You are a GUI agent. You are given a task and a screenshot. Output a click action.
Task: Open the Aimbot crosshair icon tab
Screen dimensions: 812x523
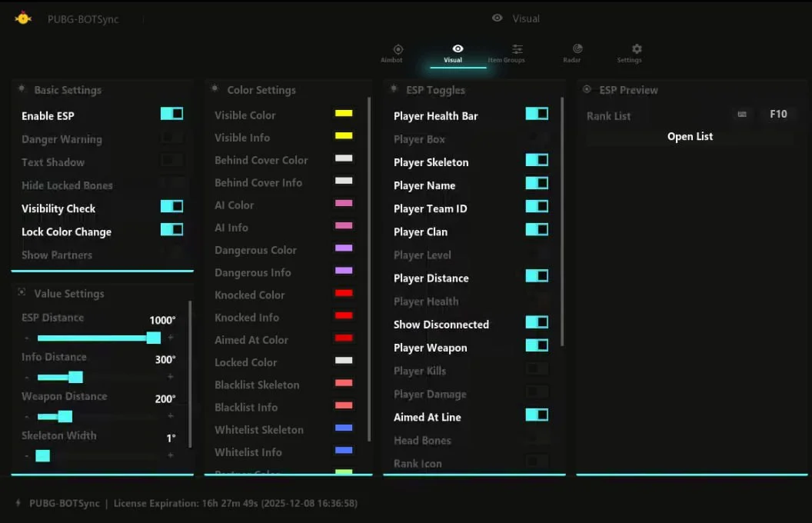[398, 49]
